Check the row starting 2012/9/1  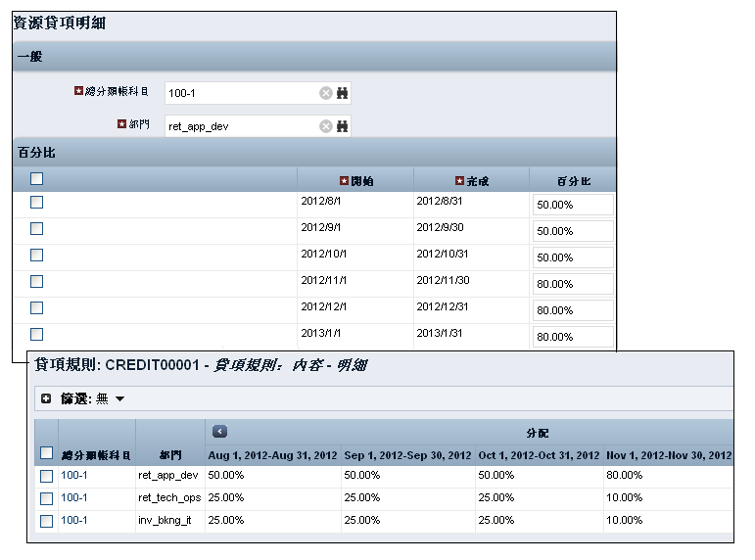click(x=36, y=229)
